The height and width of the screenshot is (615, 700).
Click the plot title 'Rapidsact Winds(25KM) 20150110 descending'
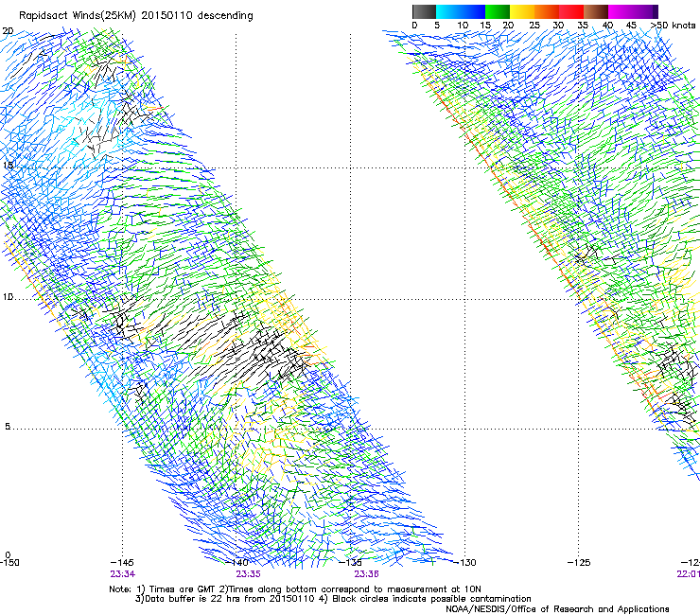coord(135,16)
